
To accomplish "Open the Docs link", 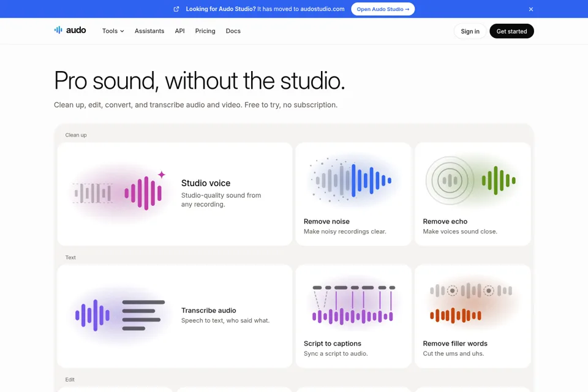I will pos(233,31).
